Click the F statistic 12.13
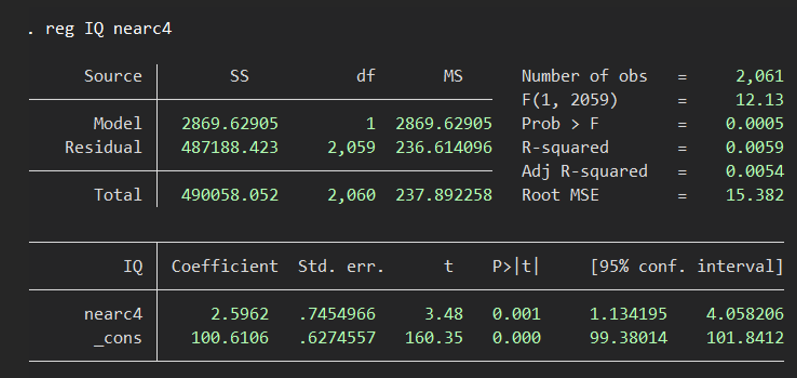Viewport: 797px width, 378px height. [x=759, y=100]
